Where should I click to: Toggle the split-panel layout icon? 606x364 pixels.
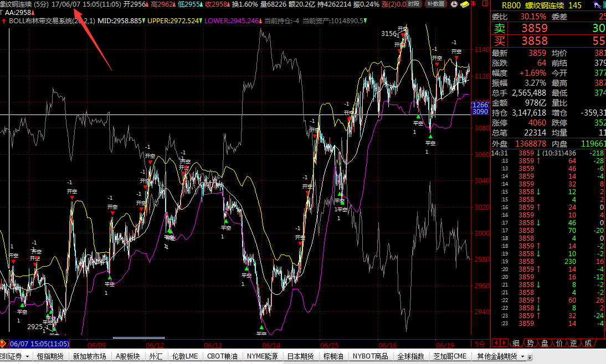(x=484, y=4)
